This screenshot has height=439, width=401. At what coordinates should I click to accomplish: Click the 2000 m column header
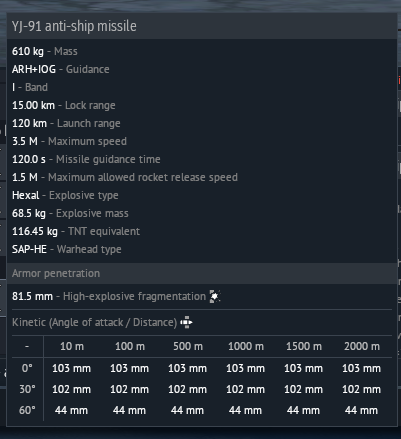[x=362, y=346]
